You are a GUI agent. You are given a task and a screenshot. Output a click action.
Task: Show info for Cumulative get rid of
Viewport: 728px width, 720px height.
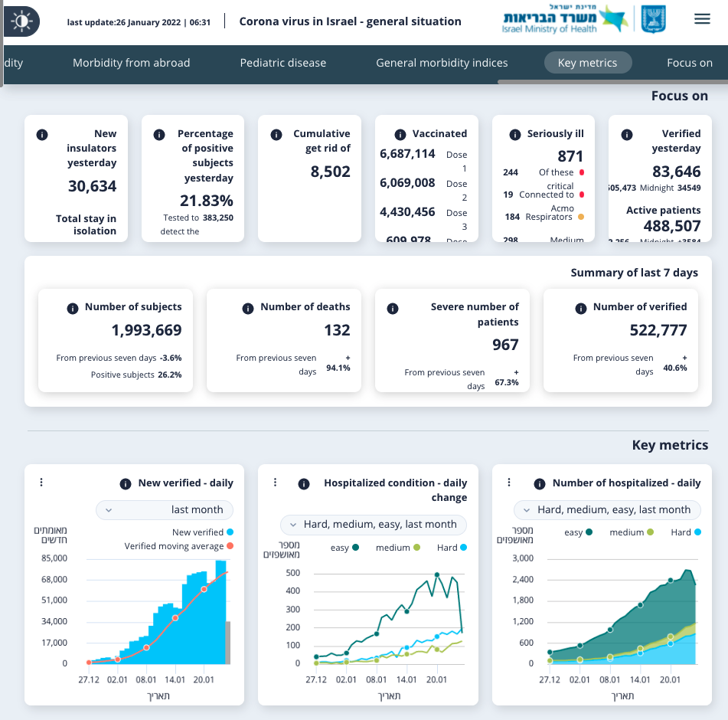276,135
